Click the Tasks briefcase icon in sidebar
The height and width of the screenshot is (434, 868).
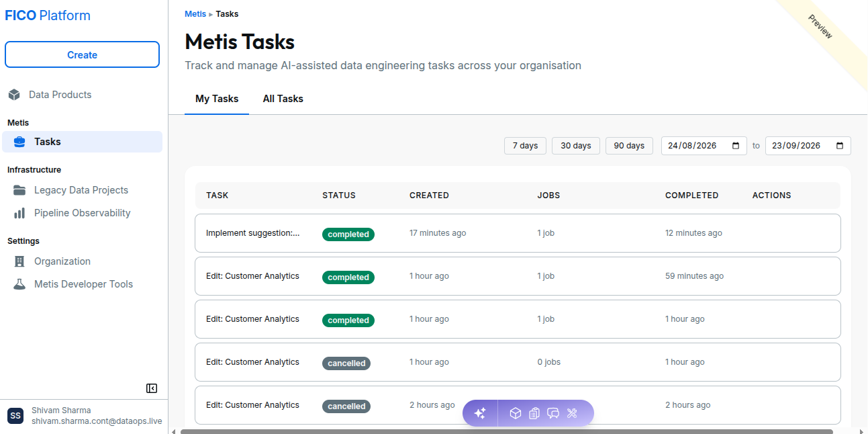pyautogui.click(x=20, y=142)
